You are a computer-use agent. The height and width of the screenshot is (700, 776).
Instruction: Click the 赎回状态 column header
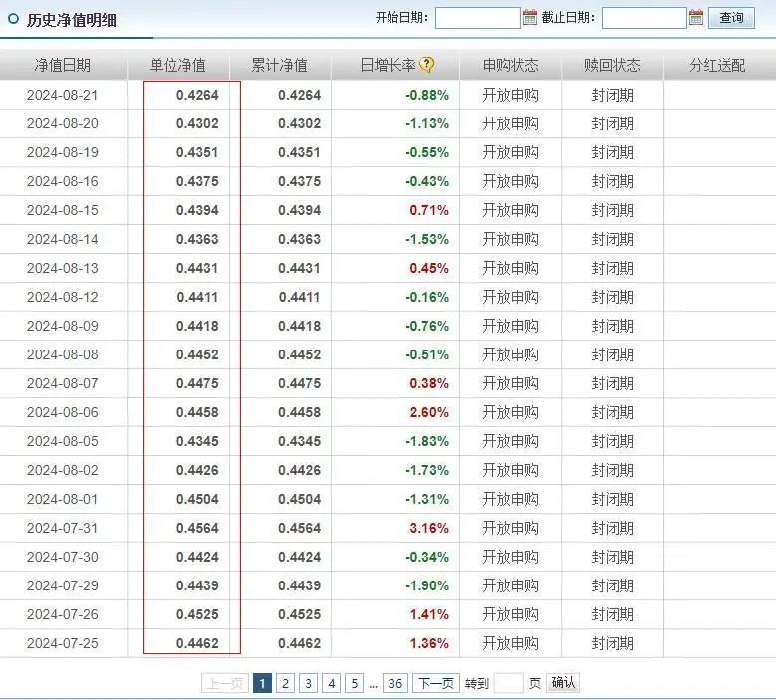tap(613, 65)
